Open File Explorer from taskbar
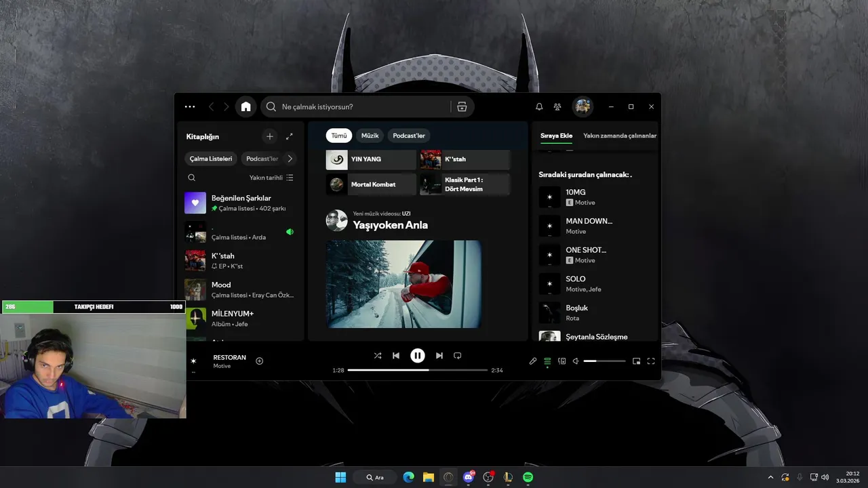Viewport: 868px width, 488px height. pyautogui.click(x=429, y=477)
